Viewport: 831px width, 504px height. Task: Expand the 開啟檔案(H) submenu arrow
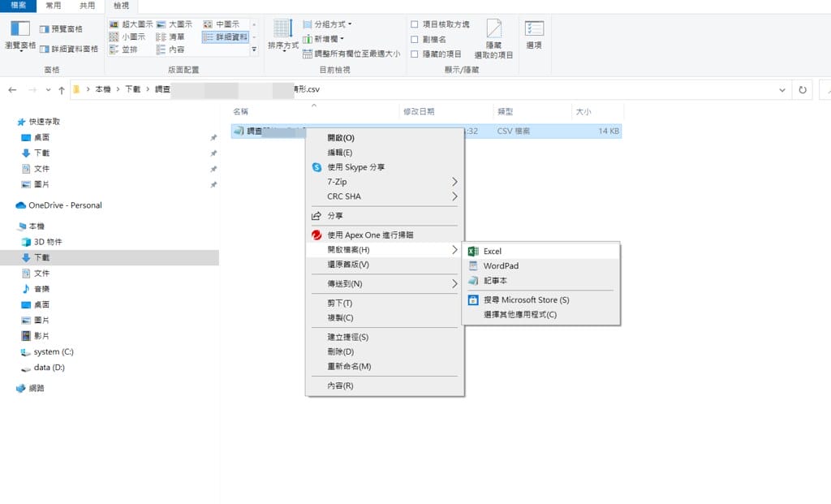(454, 250)
